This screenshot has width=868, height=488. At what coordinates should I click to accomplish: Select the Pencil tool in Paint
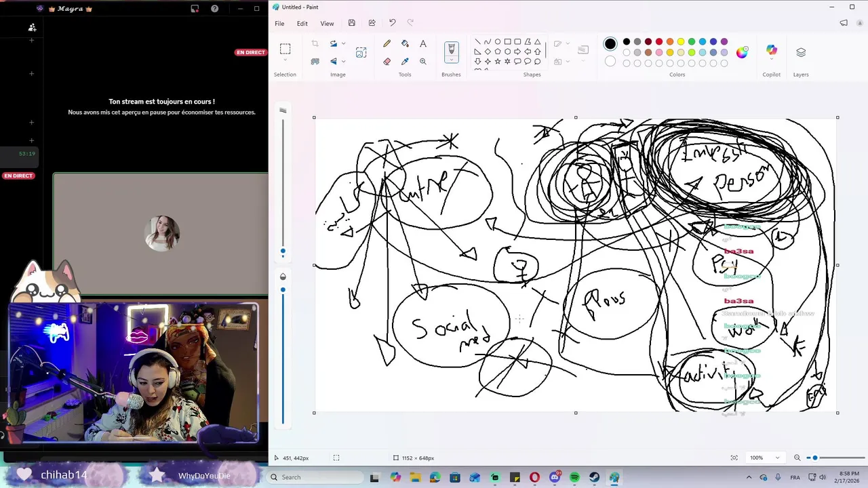pyautogui.click(x=387, y=43)
